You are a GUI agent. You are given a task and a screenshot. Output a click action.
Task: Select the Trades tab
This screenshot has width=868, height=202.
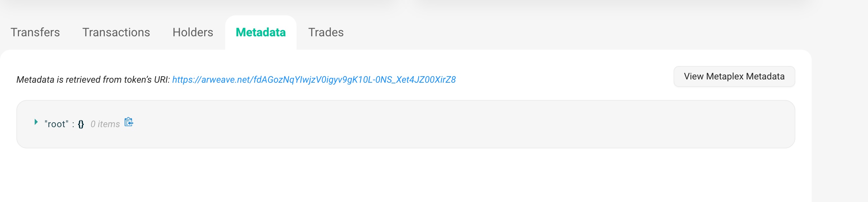point(326,32)
